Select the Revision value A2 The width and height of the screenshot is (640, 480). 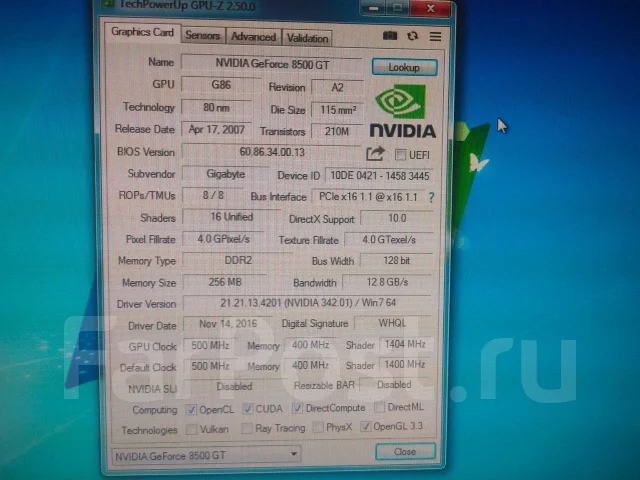coord(337,87)
